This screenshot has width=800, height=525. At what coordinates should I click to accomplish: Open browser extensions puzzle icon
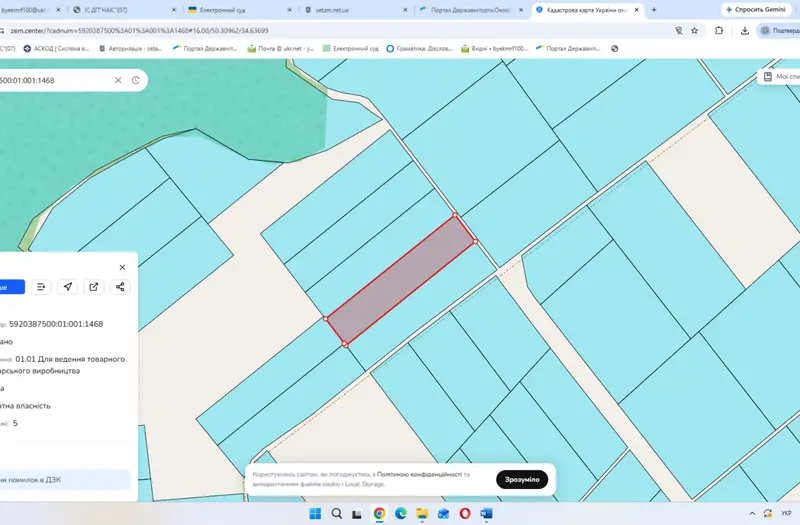719,31
